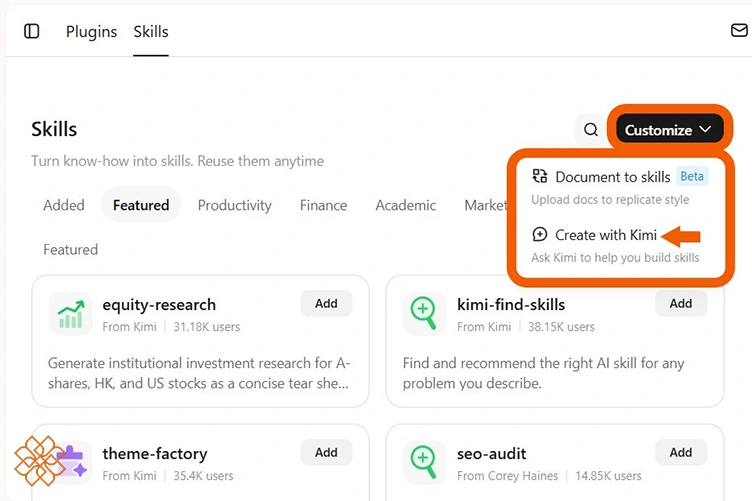Click the search magnifier icon
752x501 pixels.
[591, 129]
